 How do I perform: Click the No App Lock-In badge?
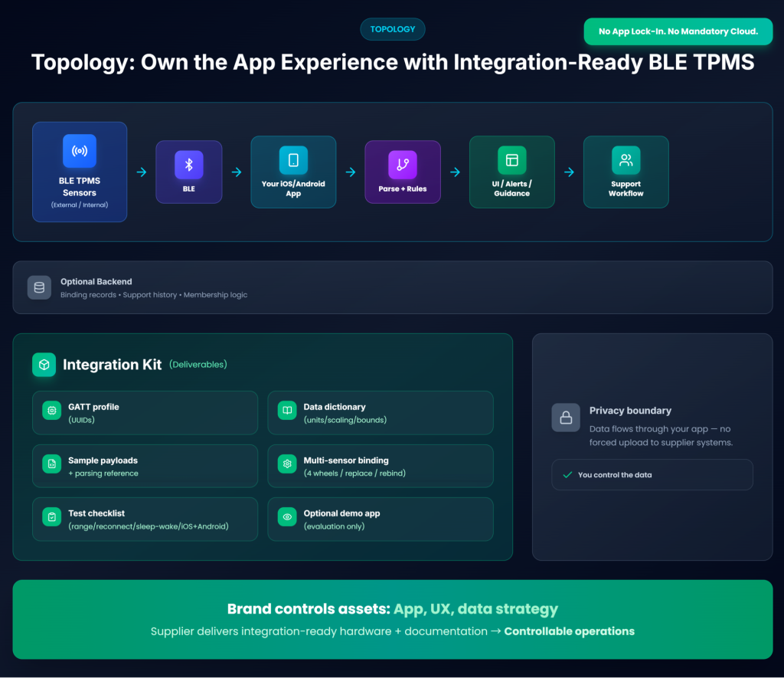678,31
